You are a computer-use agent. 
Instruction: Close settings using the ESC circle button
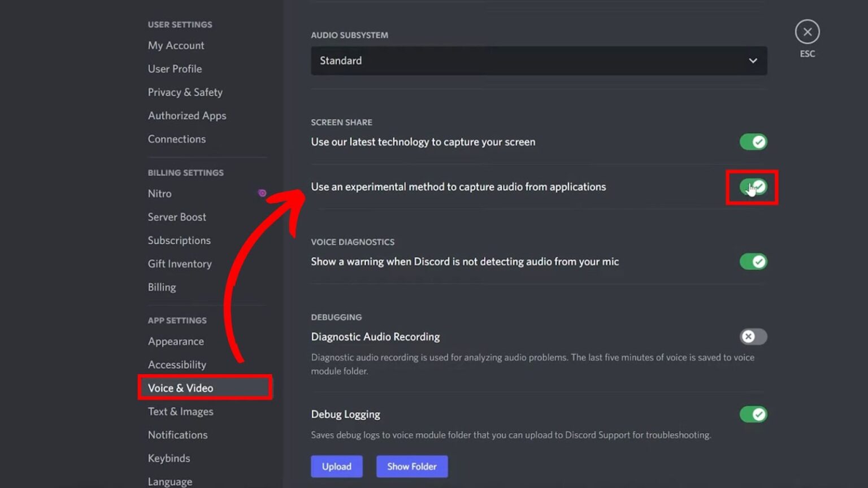tap(807, 32)
